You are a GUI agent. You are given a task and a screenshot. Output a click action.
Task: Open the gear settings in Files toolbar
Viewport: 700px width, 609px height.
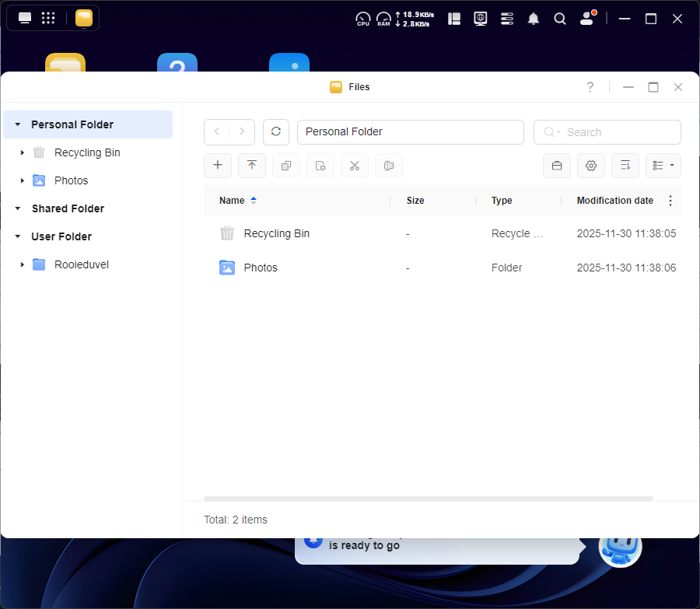click(591, 166)
